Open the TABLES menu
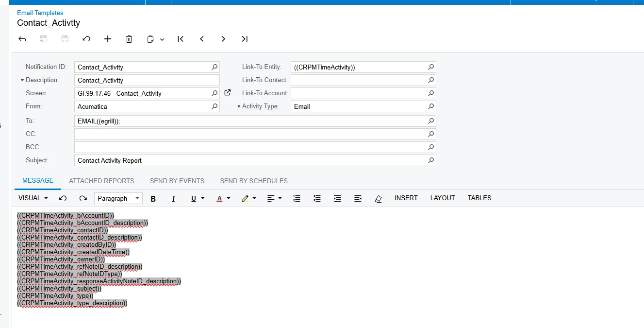The height and width of the screenshot is (328, 644). click(x=479, y=198)
